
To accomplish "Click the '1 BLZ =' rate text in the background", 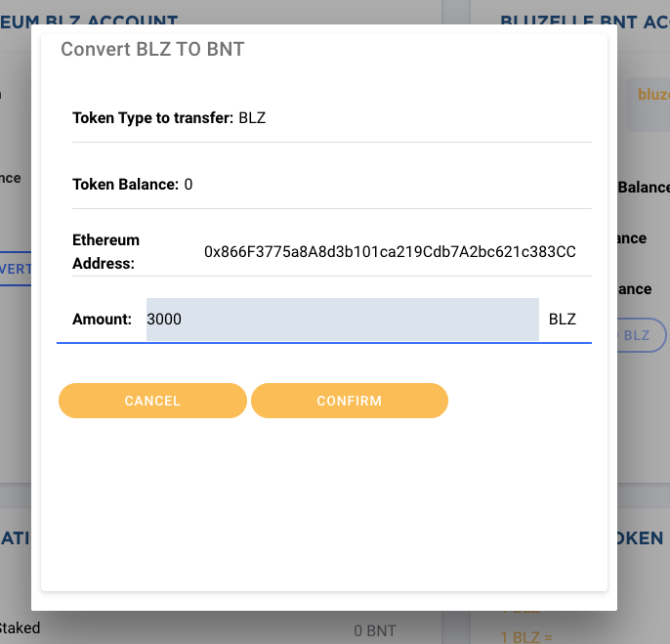I will pyautogui.click(x=526, y=637).
